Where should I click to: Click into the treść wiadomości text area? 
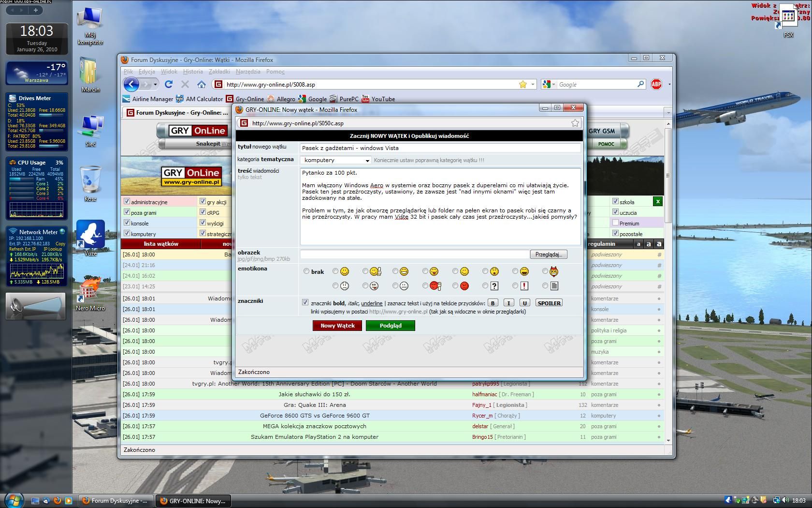tap(440, 207)
